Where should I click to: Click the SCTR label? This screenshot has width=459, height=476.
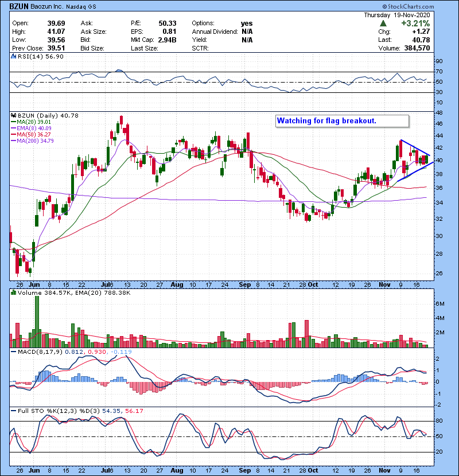[x=200, y=48]
